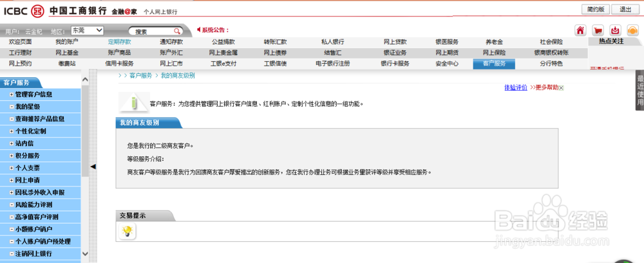Open 定期存款 menu item
The height and width of the screenshot is (263, 644).
120,42
